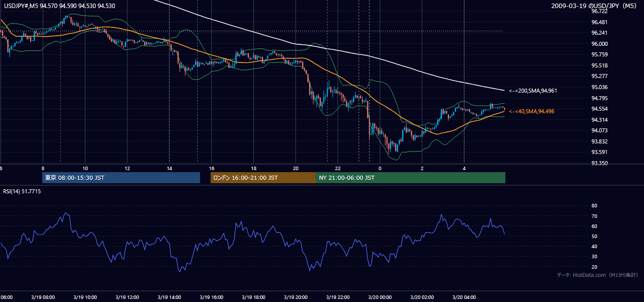Select the 東京 08:00-15:30 JST session bar
The image size is (644, 302).
point(121,178)
